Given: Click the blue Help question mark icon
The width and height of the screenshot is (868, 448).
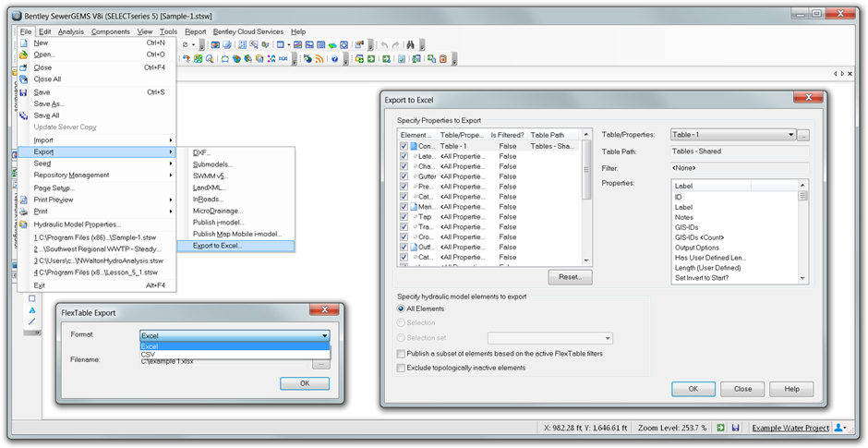Looking at the screenshot, I should [x=335, y=59].
